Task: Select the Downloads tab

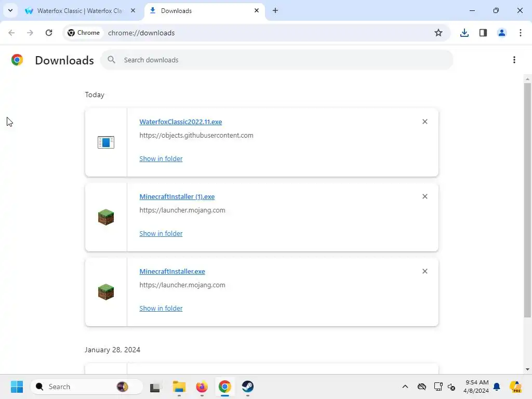Action: point(205,10)
